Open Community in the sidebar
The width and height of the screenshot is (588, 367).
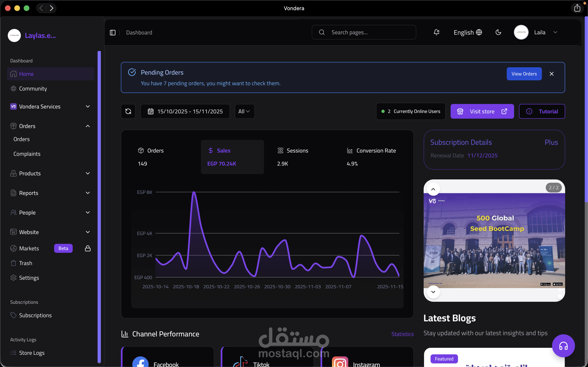click(x=33, y=89)
